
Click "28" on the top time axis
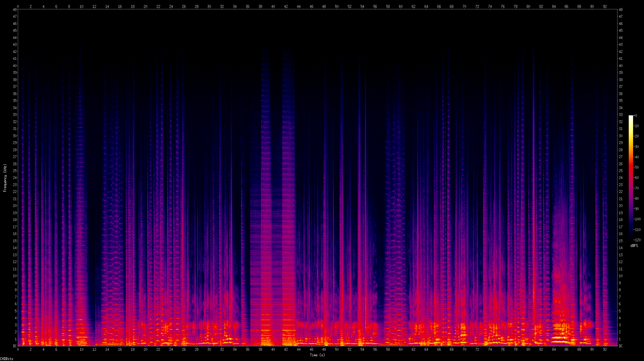pos(197,6)
